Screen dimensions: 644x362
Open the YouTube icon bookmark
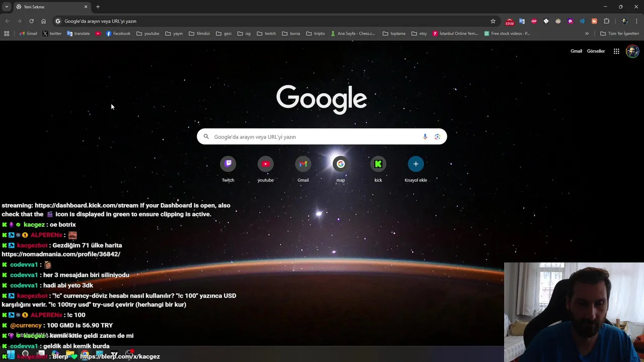[98, 34]
